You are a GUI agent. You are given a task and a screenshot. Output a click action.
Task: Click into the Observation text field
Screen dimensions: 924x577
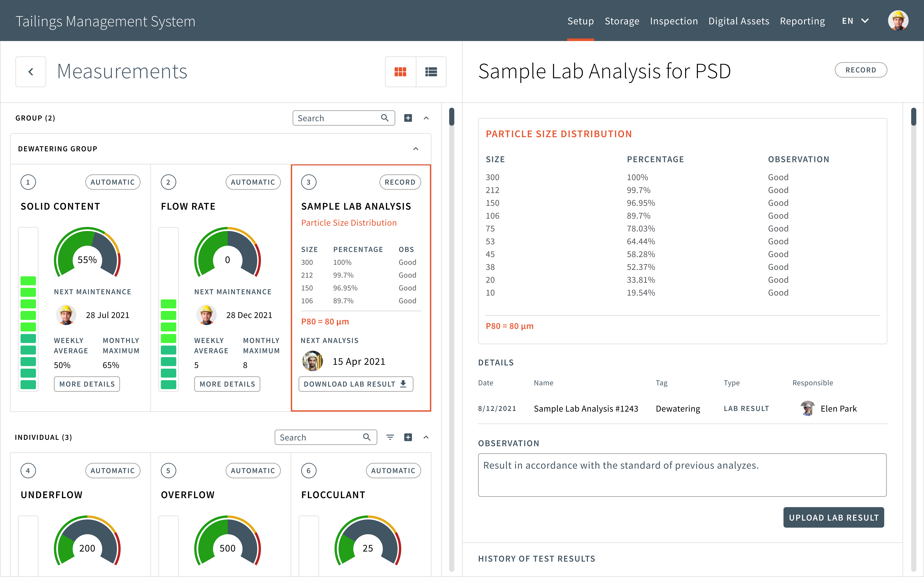point(682,475)
